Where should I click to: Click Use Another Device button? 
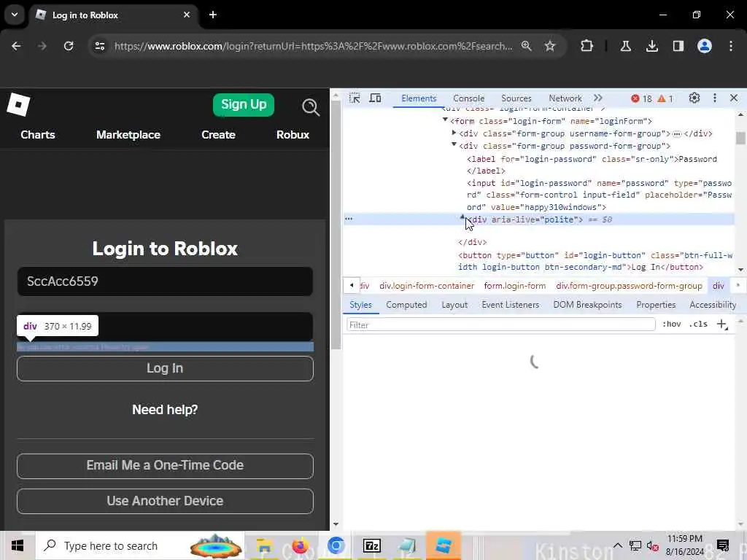pos(165,501)
